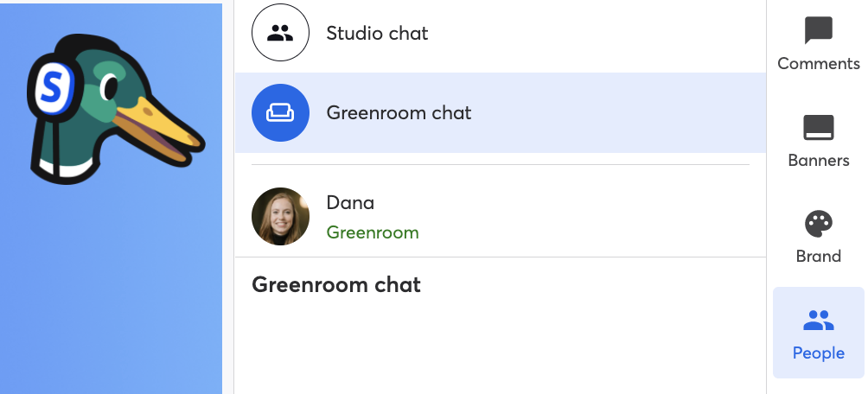Image resolution: width=868 pixels, height=394 pixels.
Task: Click the Studio chat people icon
Action: tap(280, 33)
